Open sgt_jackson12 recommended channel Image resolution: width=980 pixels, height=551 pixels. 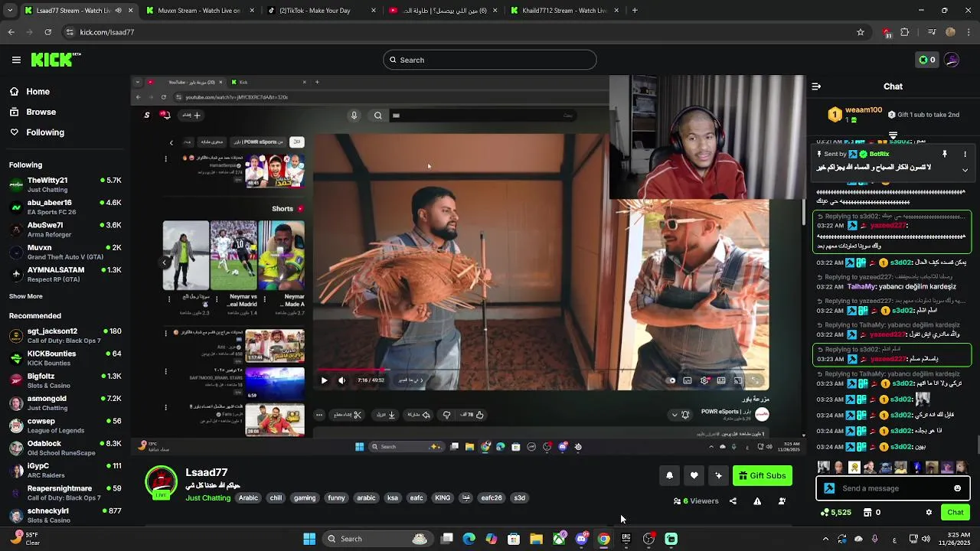(x=65, y=335)
